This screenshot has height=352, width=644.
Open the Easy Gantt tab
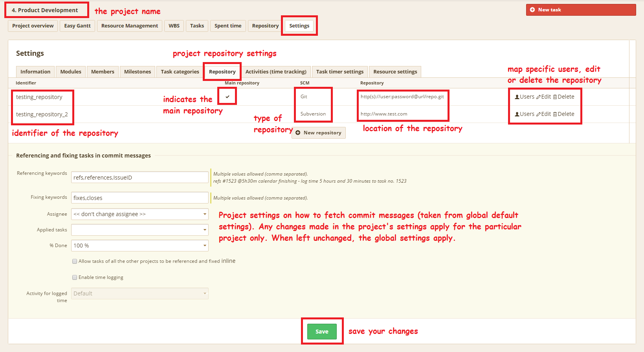(x=77, y=26)
